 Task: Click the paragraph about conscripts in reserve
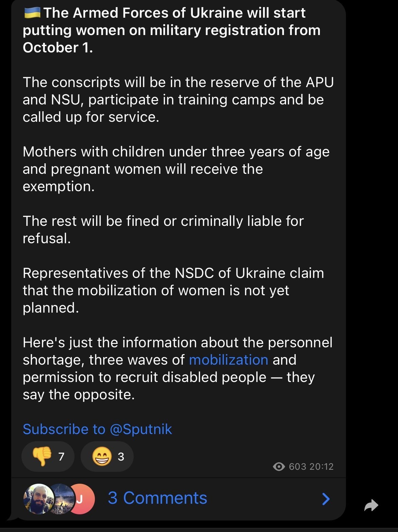click(178, 100)
